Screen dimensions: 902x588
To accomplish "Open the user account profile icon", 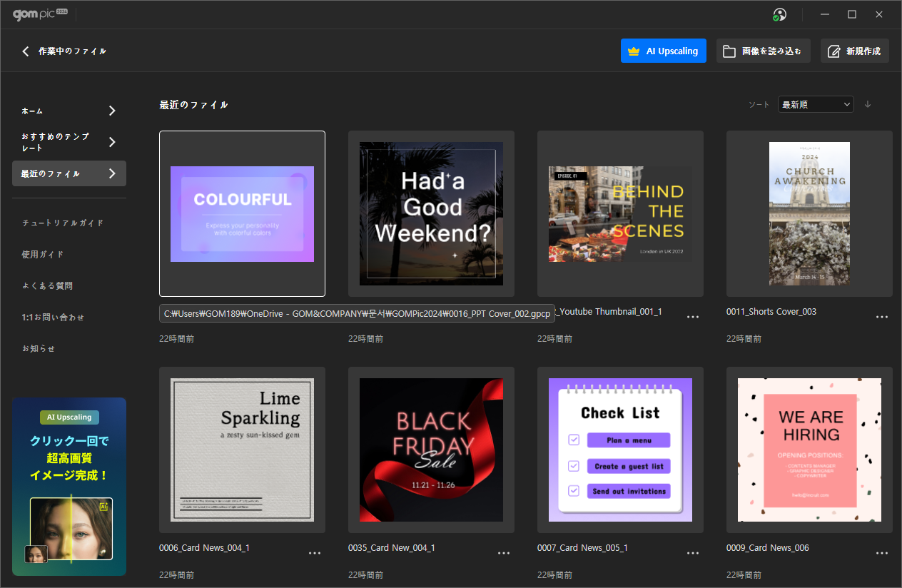I will click(779, 15).
